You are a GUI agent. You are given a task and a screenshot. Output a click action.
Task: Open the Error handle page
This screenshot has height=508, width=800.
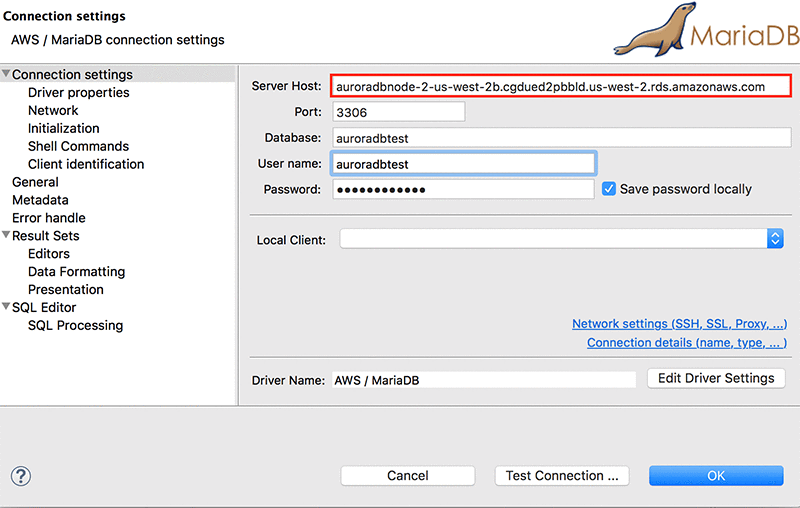(x=49, y=217)
